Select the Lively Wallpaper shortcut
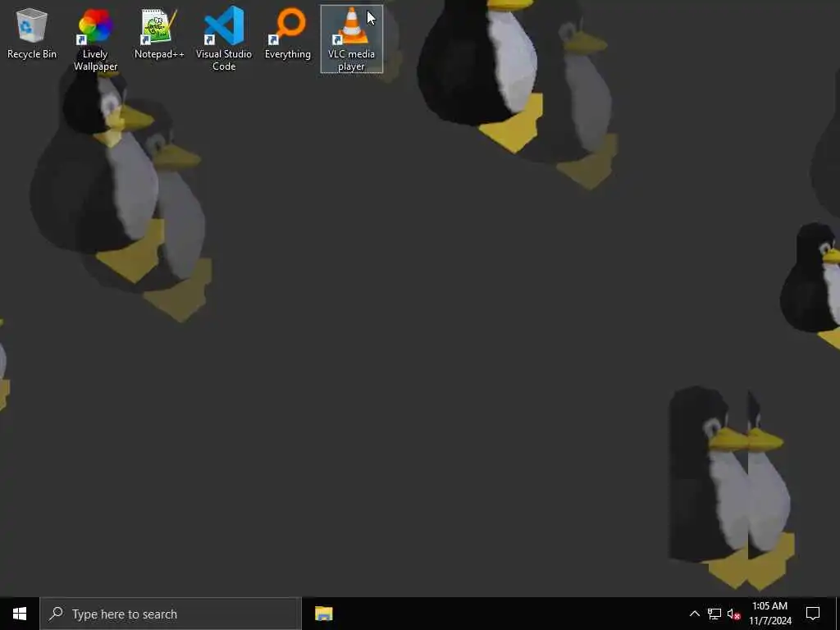Viewport: 840px width, 630px height. point(95,39)
